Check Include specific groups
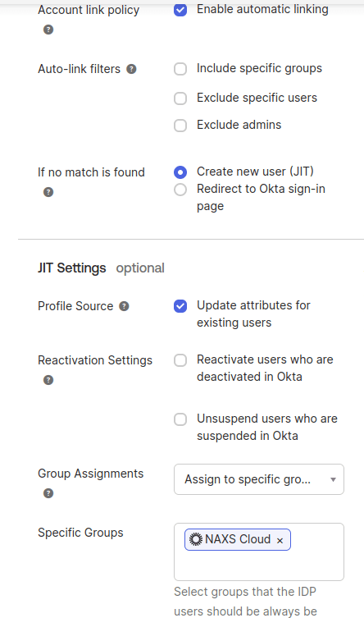364x618 pixels. point(180,69)
